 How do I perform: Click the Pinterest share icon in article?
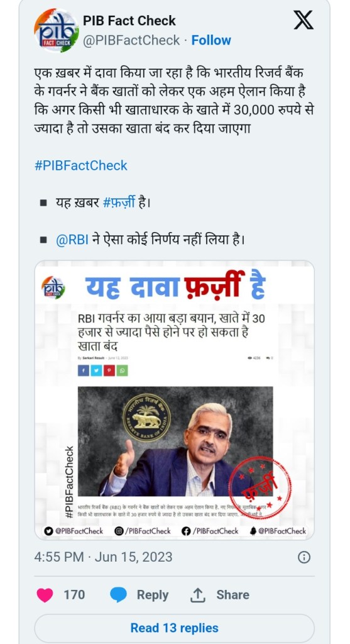click(x=109, y=370)
